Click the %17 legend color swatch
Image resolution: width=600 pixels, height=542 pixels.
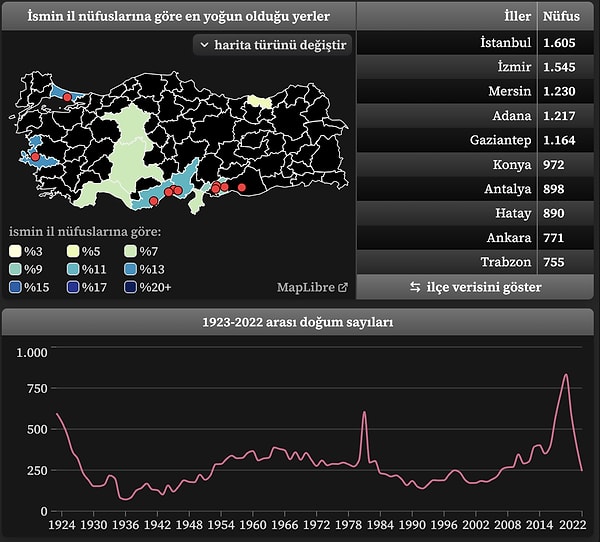pyautogui.click(x=73, y=287)
